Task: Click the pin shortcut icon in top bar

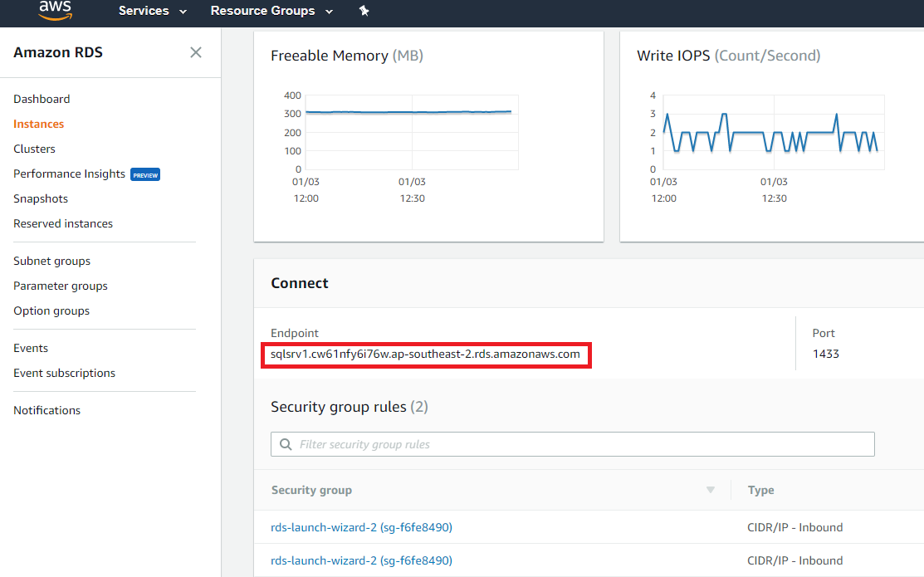Action: [x=364, y=11]
